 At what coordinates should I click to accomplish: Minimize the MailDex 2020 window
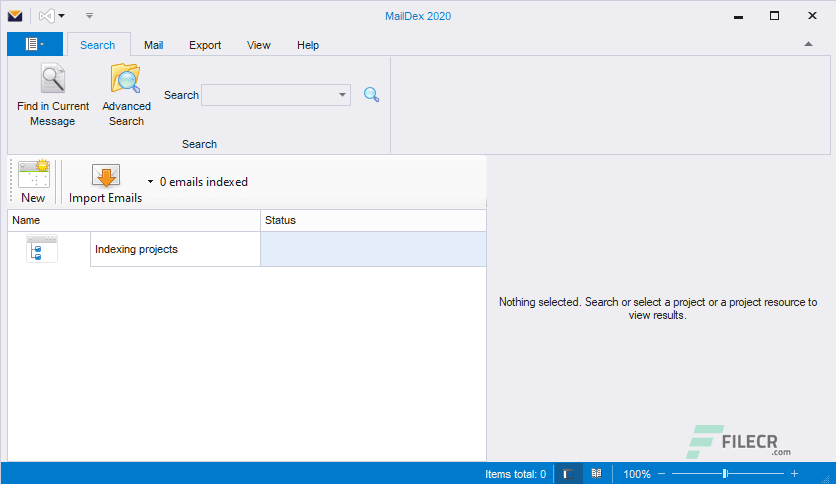[x=738, y=17]
